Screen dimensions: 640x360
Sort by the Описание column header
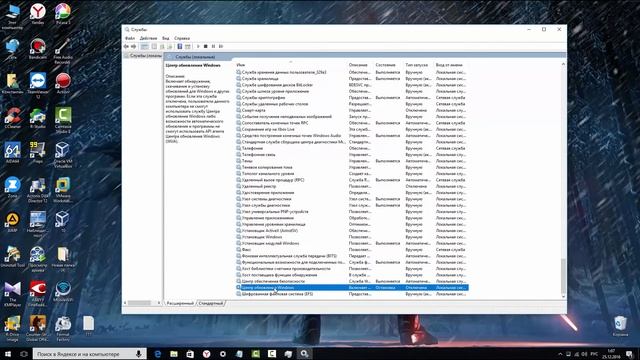[x=361, y=65]
